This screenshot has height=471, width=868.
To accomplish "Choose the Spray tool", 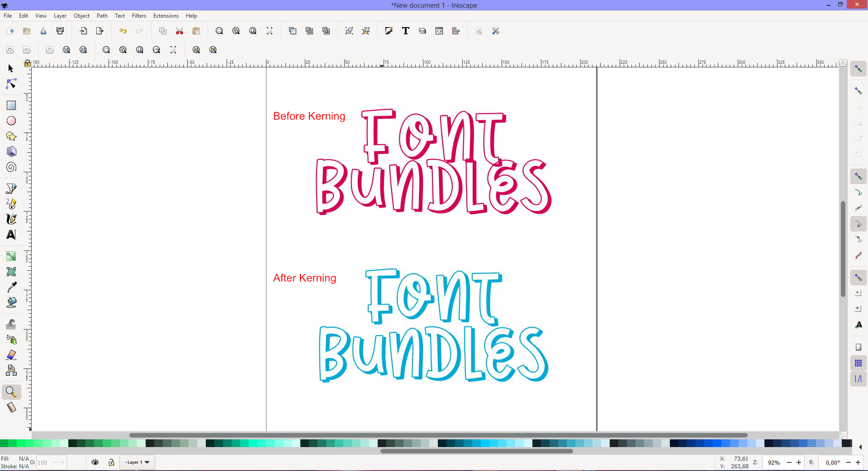I will 11,339.
